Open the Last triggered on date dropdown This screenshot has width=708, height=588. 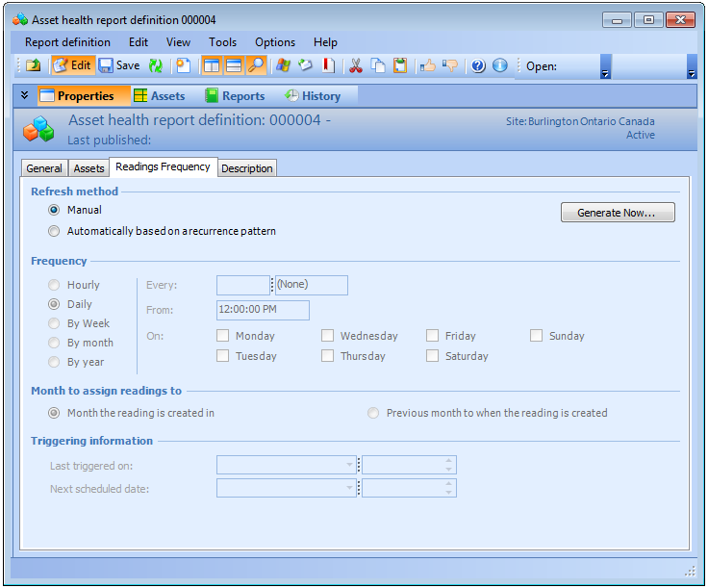pyautogui.click(x=350, y=465)
